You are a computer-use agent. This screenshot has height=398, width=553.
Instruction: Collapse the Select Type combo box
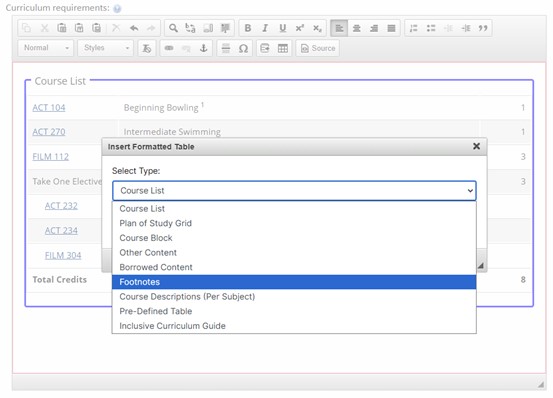(x=294, y=191)
